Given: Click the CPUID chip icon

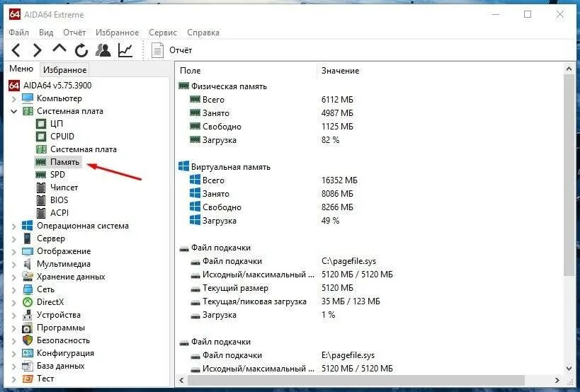Looking at the screenshot, I should (41, 137).
